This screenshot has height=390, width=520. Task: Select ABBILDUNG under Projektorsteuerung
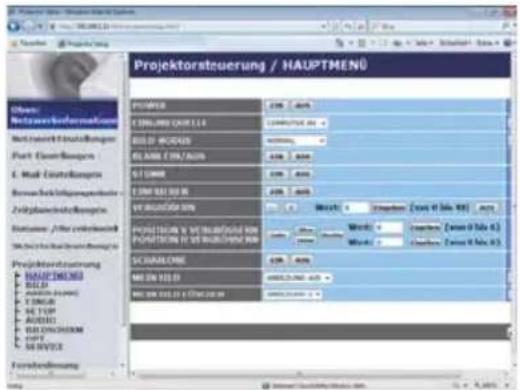(x=52, y=293)
